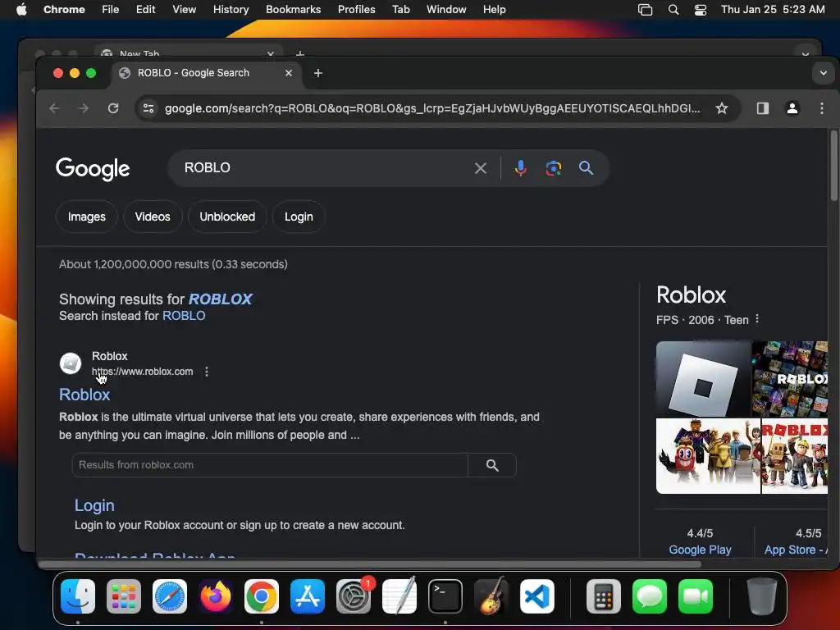This screenshot has width=840, height=630.
Task: Open Finder from the Dock
Action: click(78, 596)
